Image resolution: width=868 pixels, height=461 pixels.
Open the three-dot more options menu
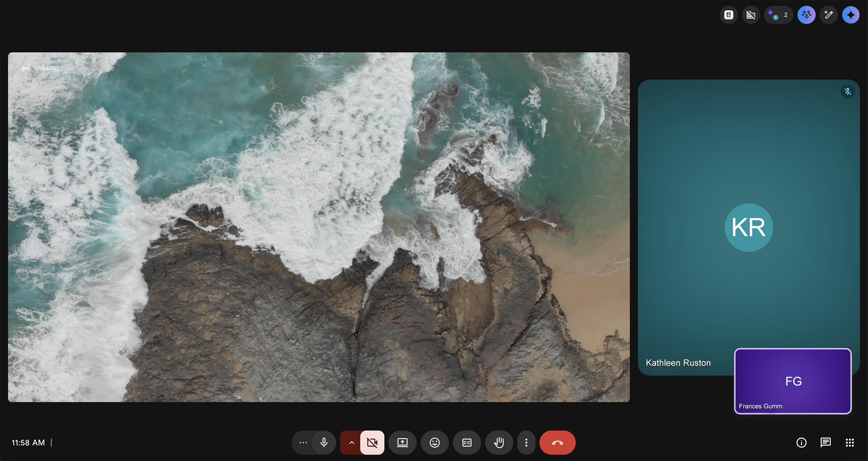tap(526, 443)
